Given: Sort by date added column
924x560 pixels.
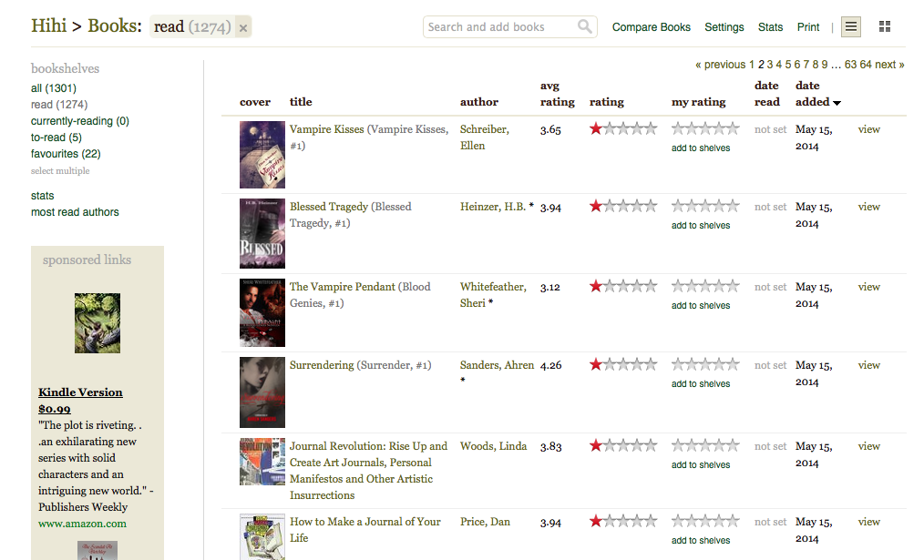Looking at the screenshot, I should 812,102.
